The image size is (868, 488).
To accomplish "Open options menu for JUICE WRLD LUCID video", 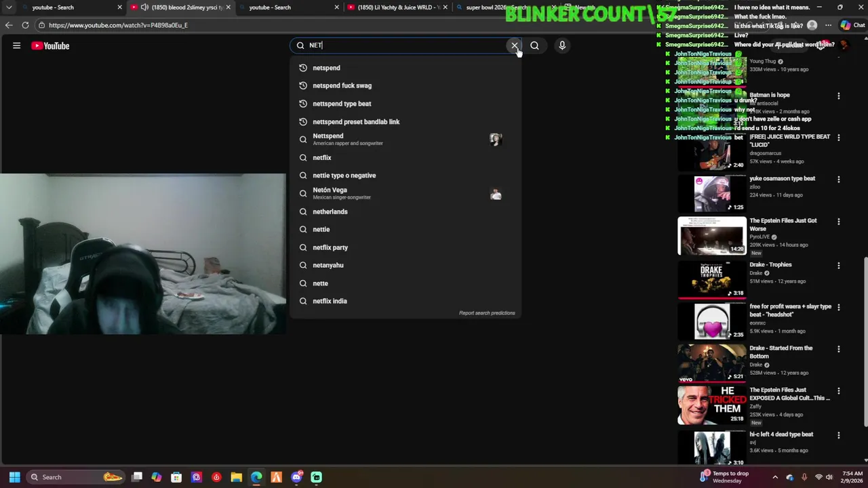I will click(839, 138).
